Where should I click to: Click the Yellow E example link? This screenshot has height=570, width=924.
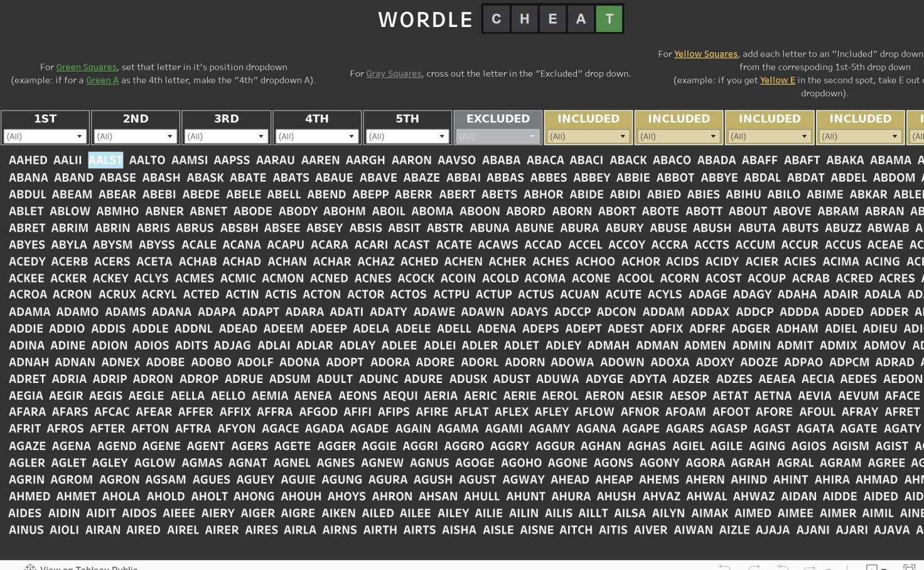(x=778, y=80)
